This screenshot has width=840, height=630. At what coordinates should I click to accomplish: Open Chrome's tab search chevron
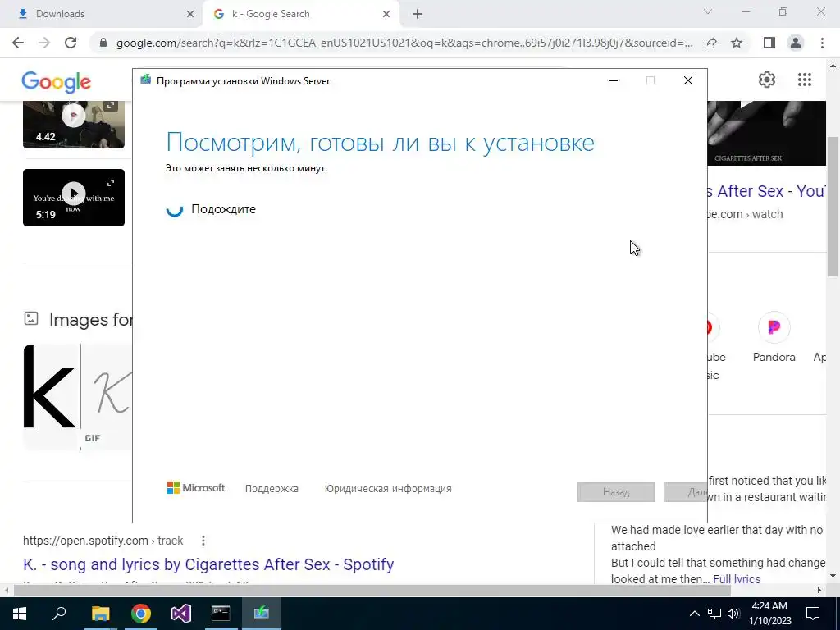(x=708, y=11)
